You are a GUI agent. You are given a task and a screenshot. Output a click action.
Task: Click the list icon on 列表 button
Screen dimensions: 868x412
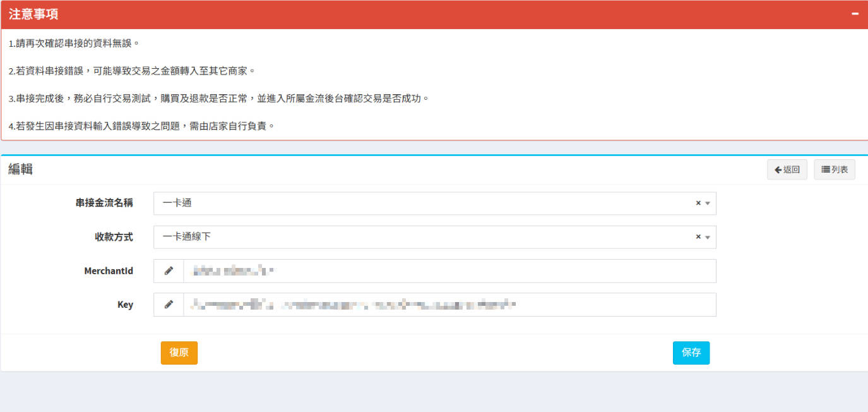click(825, 169)
